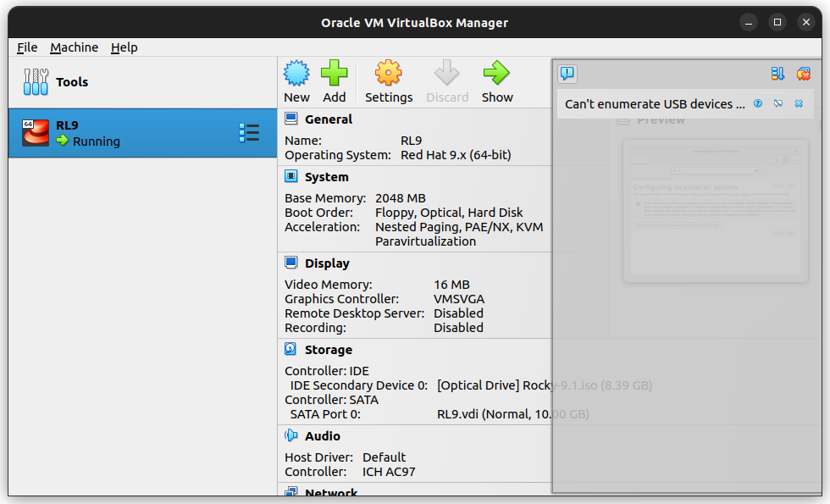Image resolution: width=830 pixels, height=504 pixels.
Task: Click the don't-show-again icon on USB notification
Action: [778, 103]
